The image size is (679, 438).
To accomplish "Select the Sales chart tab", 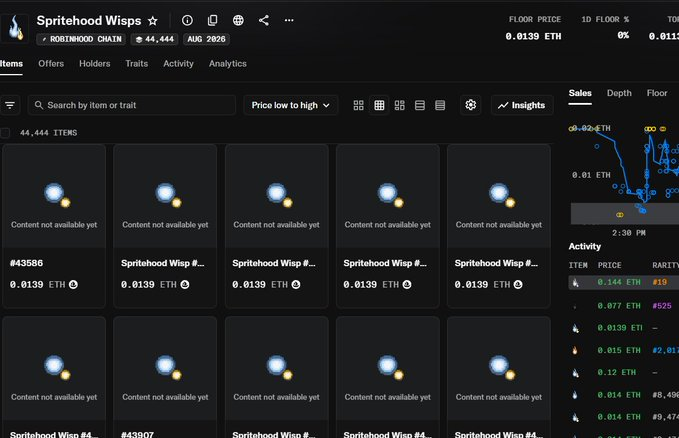I will (580, 93).
